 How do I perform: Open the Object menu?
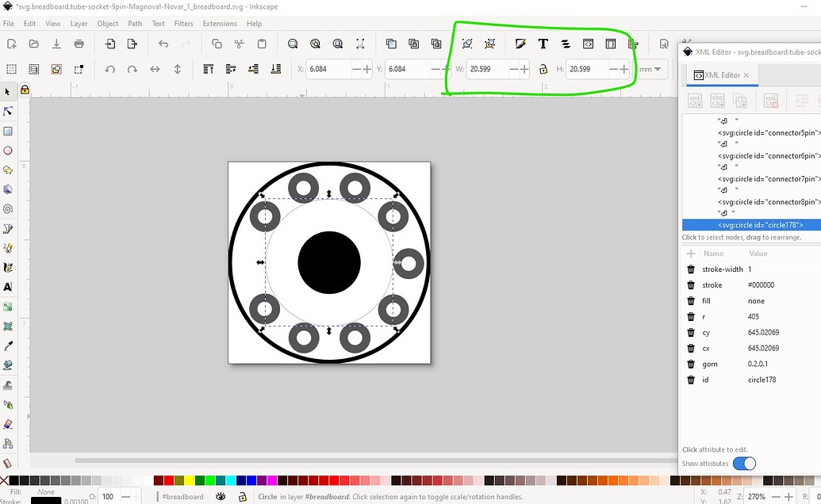(108, 24)
